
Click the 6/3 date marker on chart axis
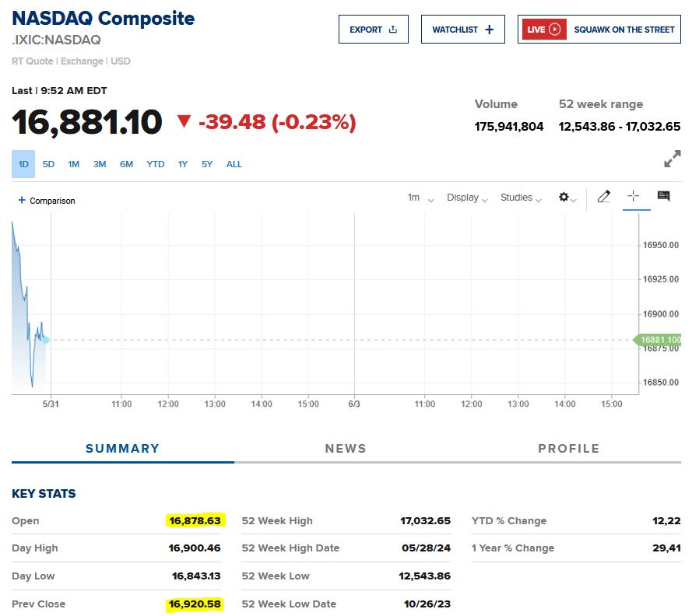354,404
